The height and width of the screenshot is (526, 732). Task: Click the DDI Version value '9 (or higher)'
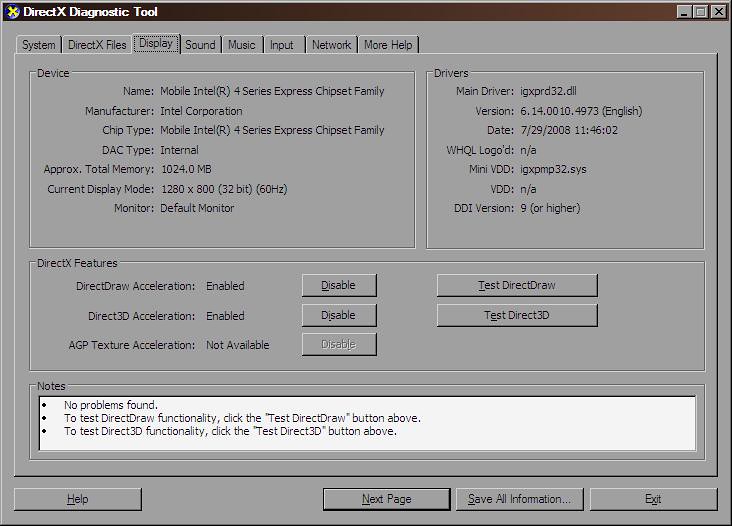pos(550,208)
